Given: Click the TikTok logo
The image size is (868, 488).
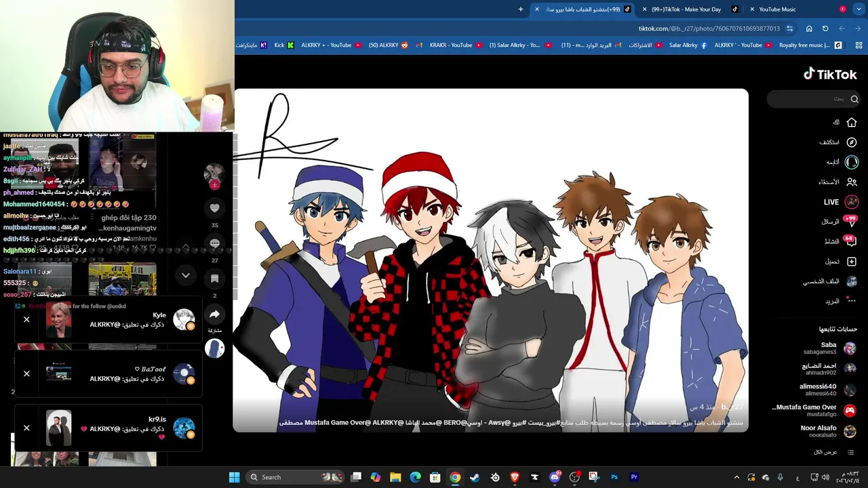Looking at the screenshot, I should (830, 74).
